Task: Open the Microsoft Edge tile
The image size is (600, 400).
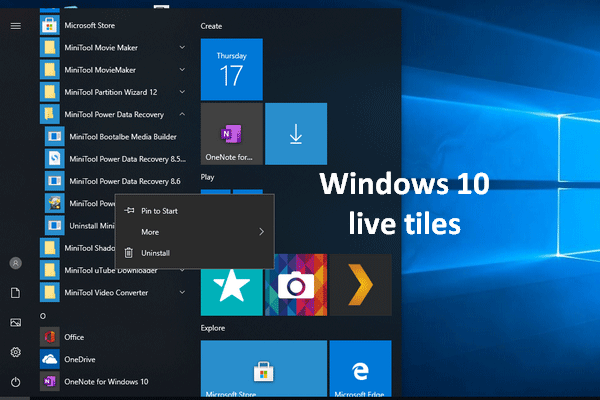Action: tap(360, 369)
